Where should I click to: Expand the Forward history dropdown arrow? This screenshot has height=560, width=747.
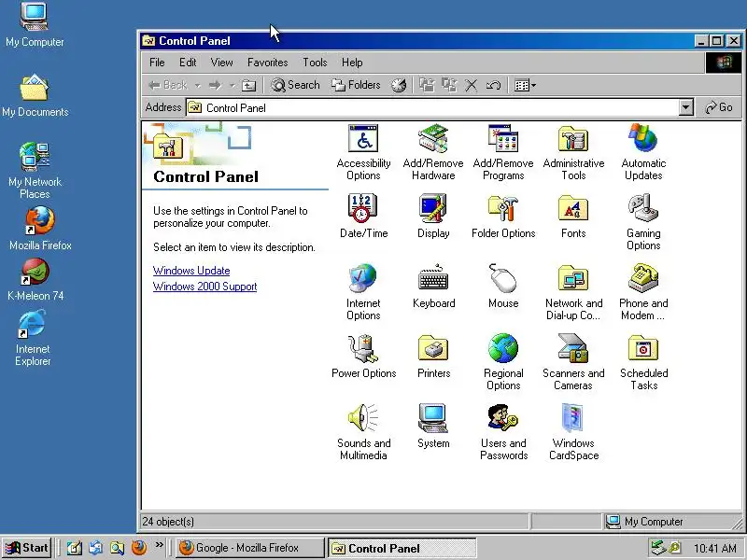pos(232,86)
